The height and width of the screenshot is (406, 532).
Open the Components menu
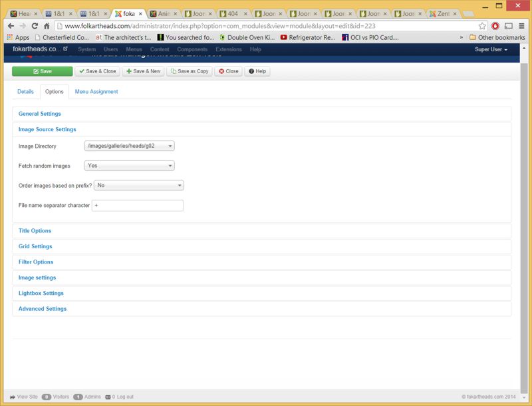192,49
